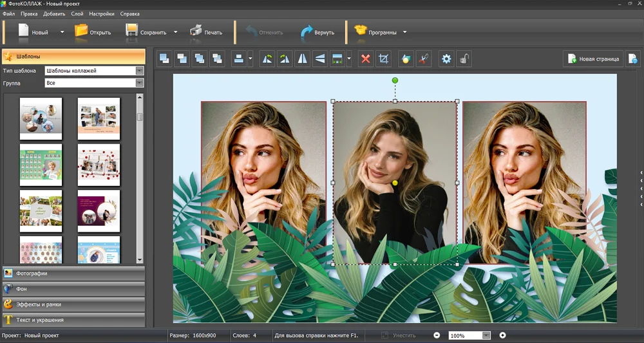Click the zoom in plus button

tap(503, 335)
